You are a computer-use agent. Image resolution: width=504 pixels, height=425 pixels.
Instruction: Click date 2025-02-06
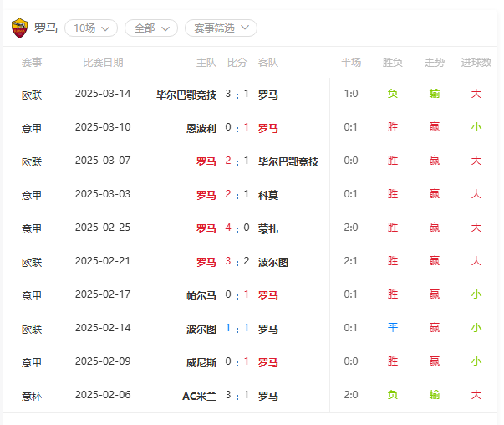103,395
